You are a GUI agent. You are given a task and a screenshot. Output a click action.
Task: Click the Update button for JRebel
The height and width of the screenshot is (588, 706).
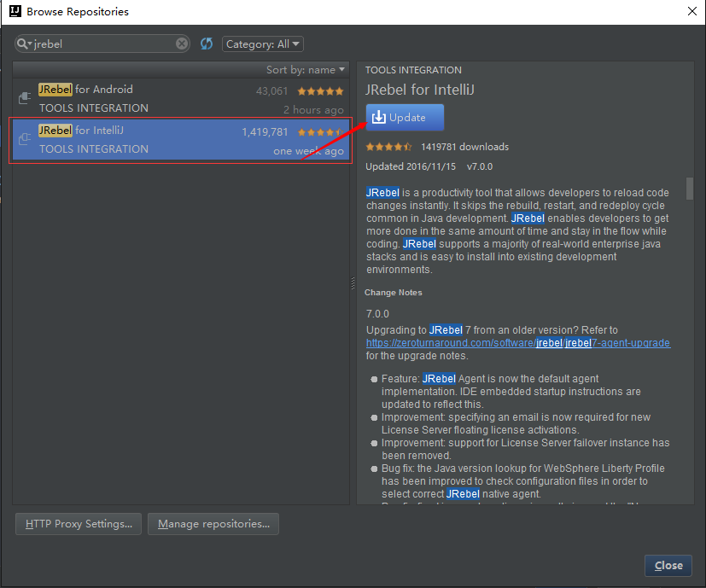pyautogui.click(x=405, y=118)
